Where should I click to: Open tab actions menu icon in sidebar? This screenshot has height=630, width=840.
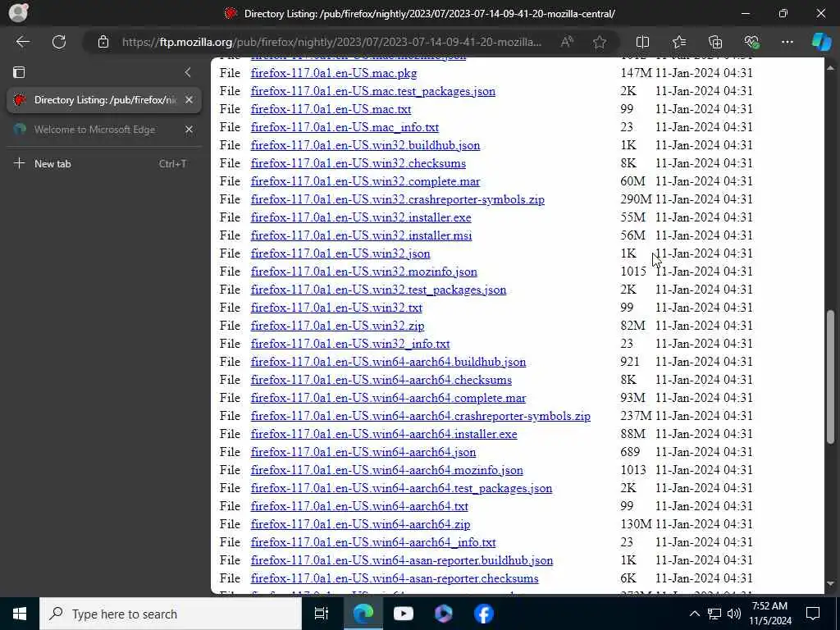(x=19, y=72)
